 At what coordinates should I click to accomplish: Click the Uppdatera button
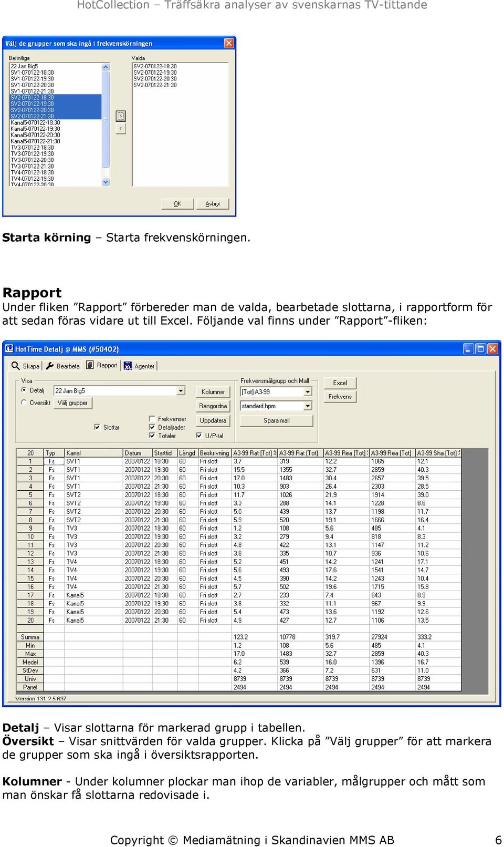(x=213, y=421)
